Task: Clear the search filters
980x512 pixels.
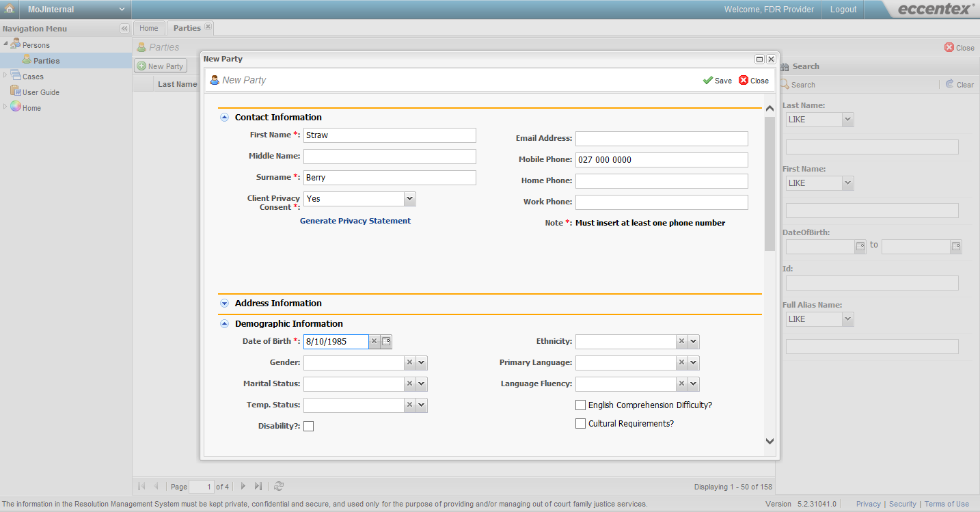Action: (959, 85)
